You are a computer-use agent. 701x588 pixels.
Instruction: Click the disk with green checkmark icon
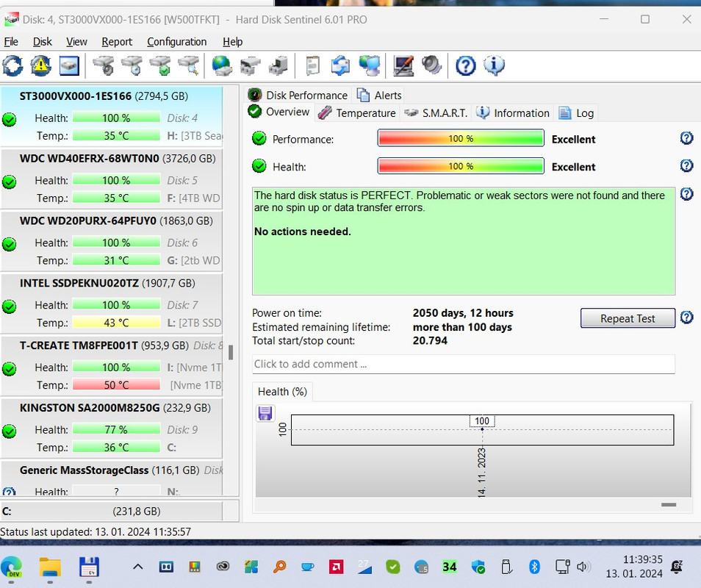coord(161,65)
